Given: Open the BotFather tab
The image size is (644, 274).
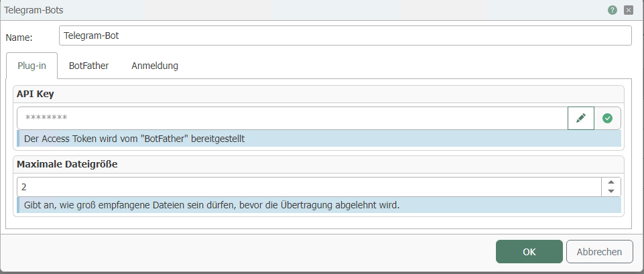Looking at the screenshot, I should point(88,66).
